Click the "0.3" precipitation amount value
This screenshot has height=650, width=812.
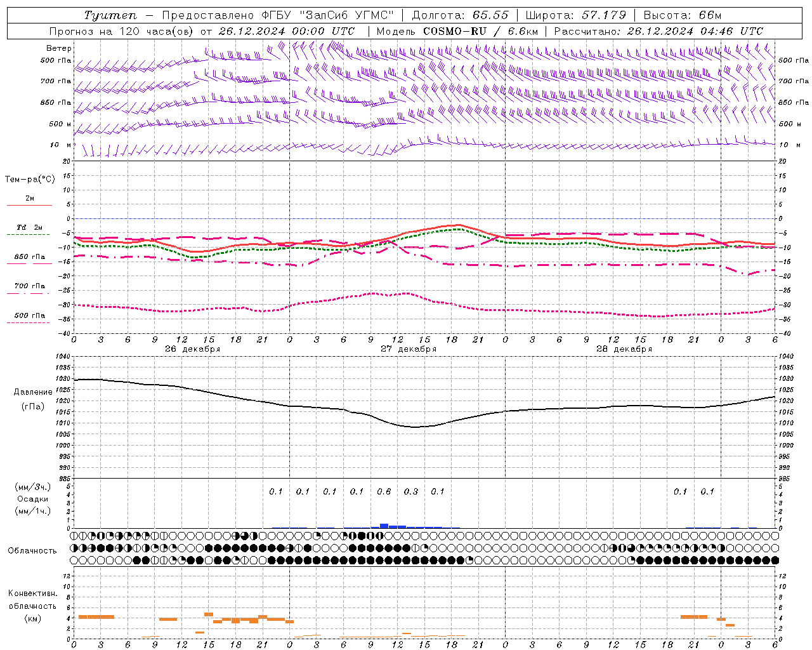(411, 491)
